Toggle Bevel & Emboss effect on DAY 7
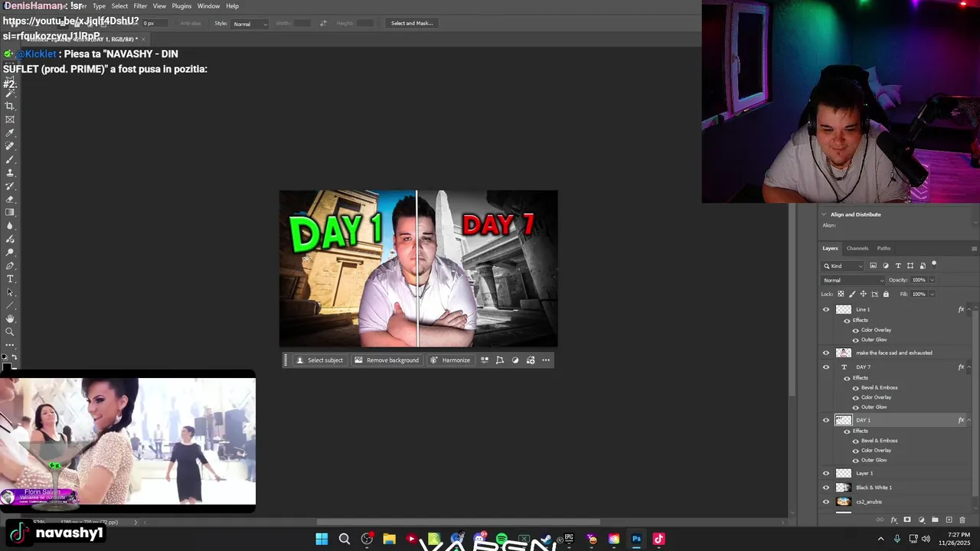The width and height of the screenshot is (980, 551). (855, 388)
